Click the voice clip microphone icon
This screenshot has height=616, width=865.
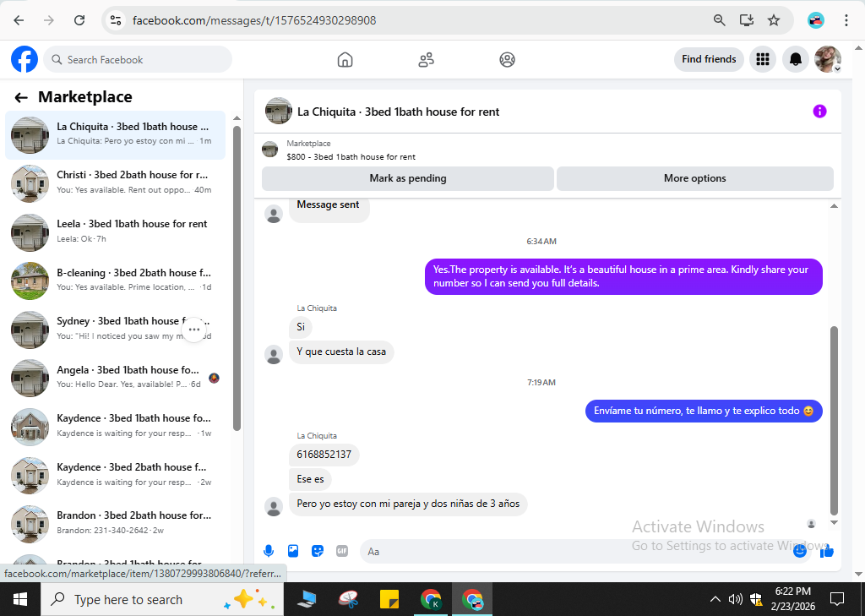(269, 551)
